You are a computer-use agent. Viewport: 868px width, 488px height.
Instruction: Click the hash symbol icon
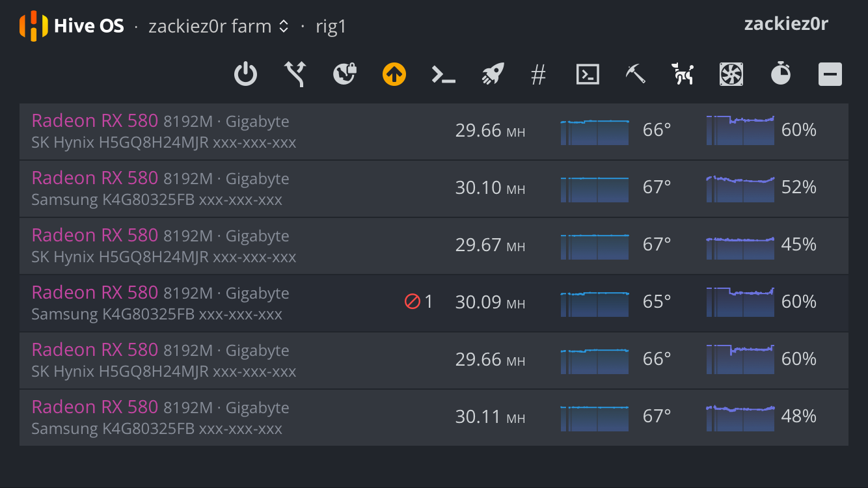tap(538, 74)
